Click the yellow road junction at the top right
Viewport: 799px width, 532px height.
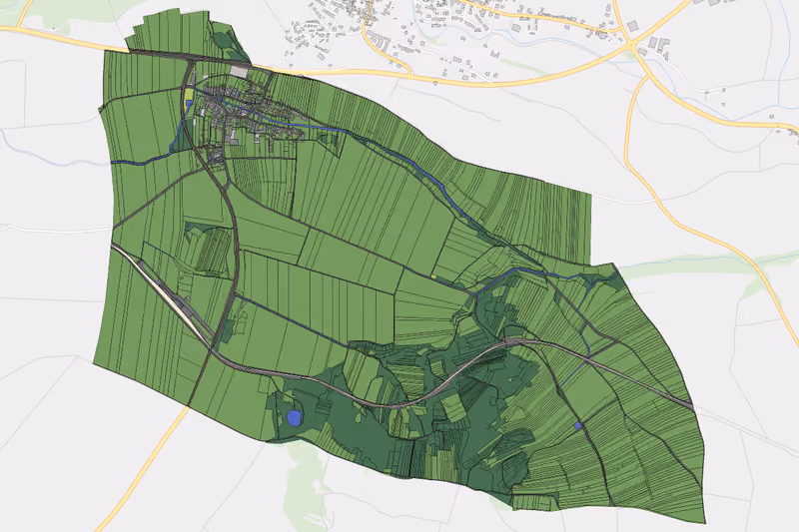[x=633, y=46]
